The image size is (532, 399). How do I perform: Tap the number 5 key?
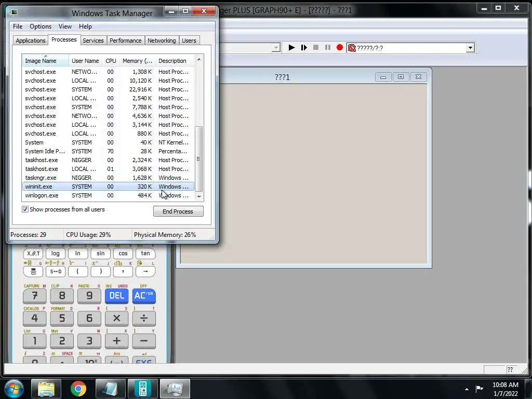point(62,318)
